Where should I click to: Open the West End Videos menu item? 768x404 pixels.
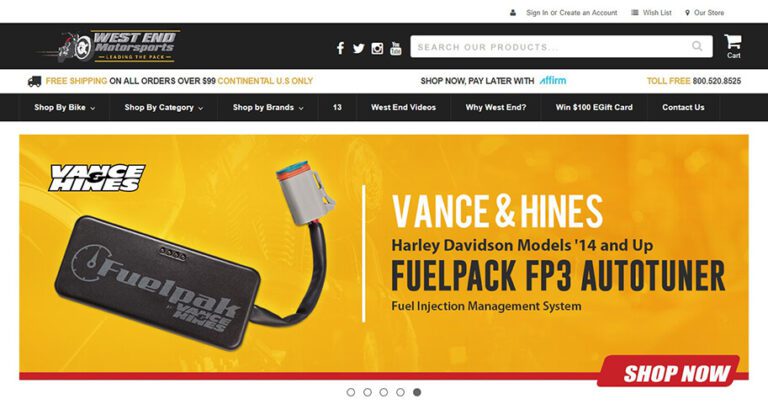[404, 107]
